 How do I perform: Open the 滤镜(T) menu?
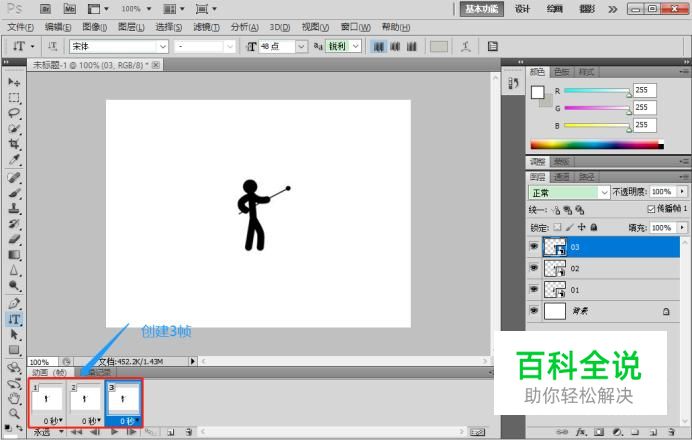[207, 27]
